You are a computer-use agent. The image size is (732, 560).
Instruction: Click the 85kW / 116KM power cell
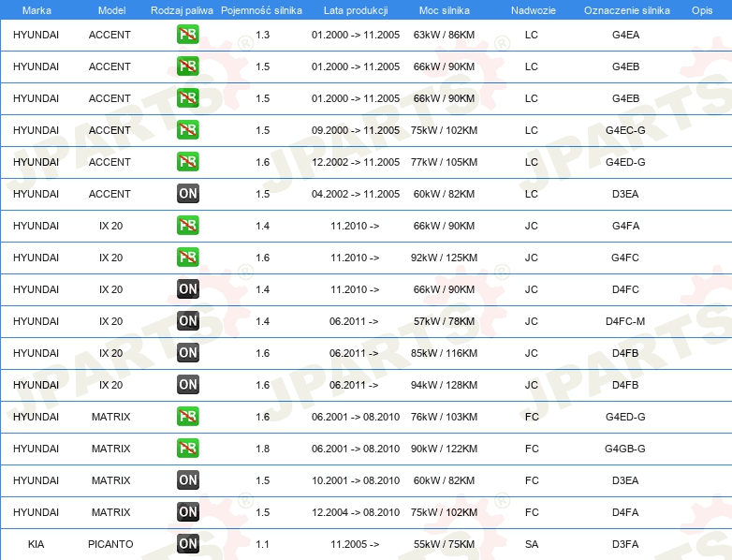[444, 353]
